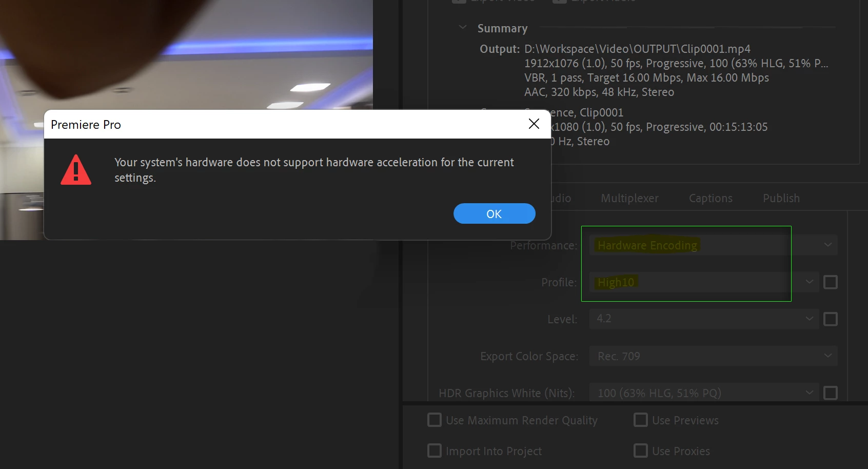Click OK in the Premiere Pro dialog
This screenshot has height=469, width=868.
[494, 213]
